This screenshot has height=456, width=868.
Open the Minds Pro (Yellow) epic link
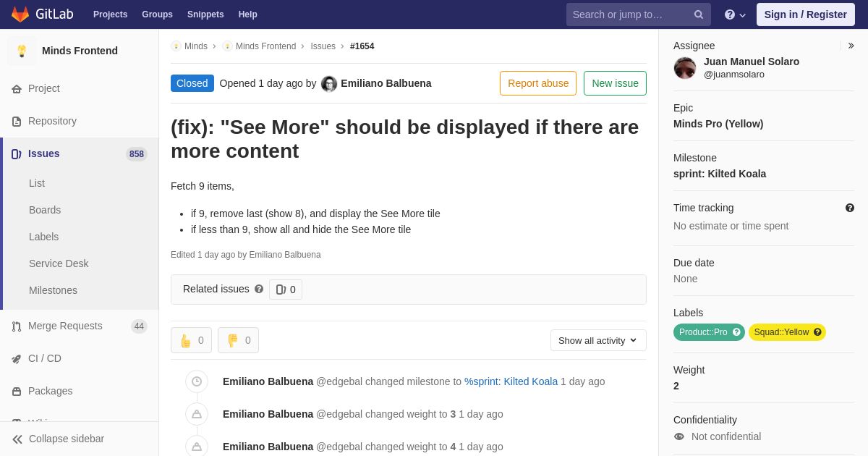(x=718, y=124)
